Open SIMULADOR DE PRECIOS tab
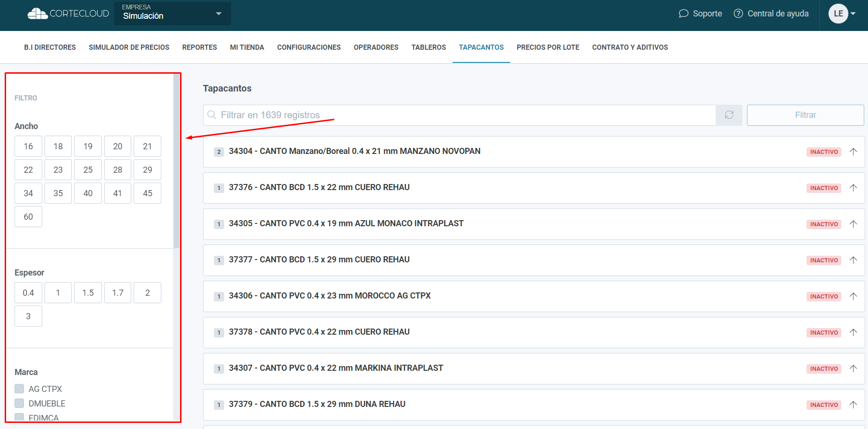Viewport: 868px width, 429px height. [x=129, y=47]
